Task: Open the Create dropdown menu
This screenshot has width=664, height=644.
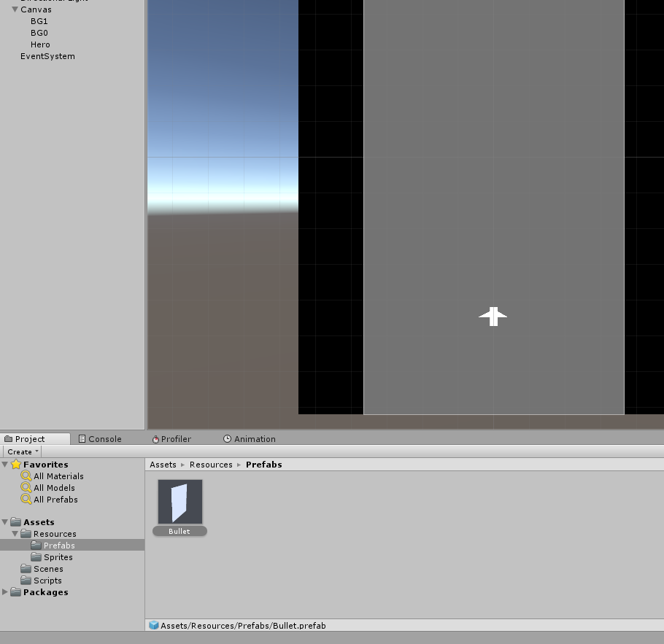Action: click(x=23, y=451)
